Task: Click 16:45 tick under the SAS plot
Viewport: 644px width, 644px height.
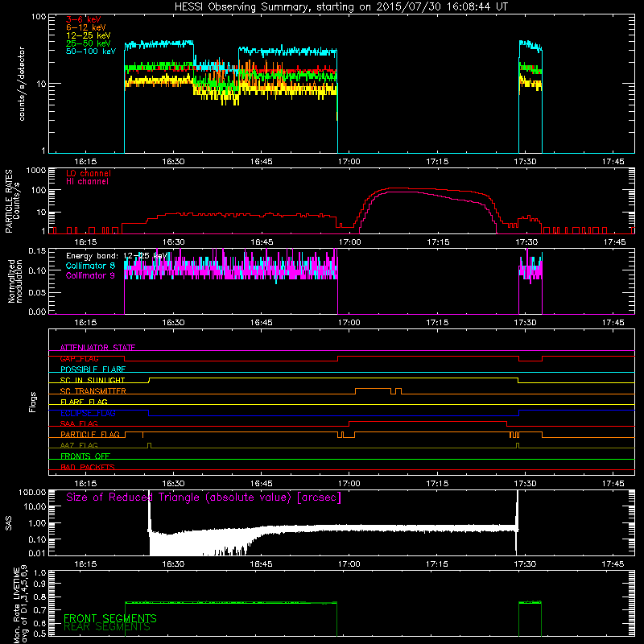Action: 261,564
